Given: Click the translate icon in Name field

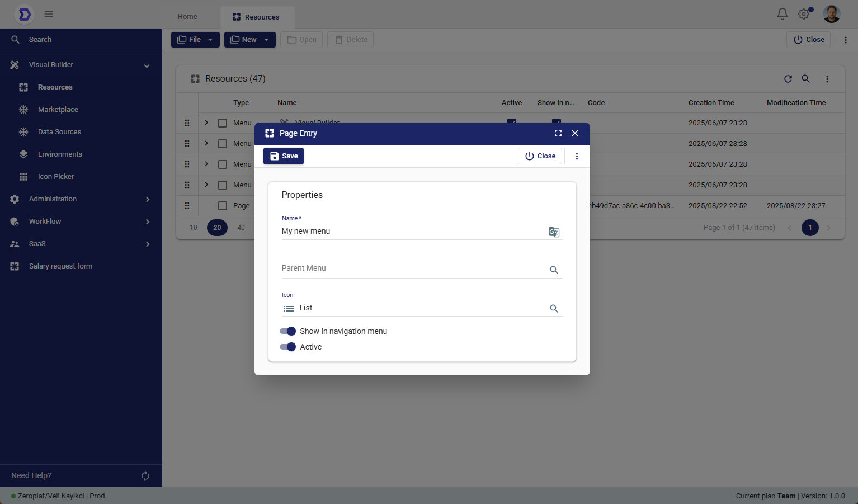Looking at the screenshot, I should [554, 232].
